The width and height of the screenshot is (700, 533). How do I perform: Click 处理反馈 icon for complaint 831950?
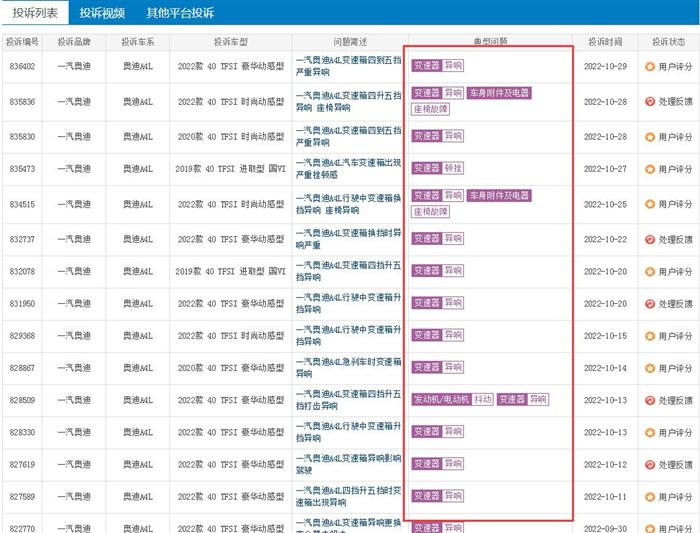click(x=650, y=304)
